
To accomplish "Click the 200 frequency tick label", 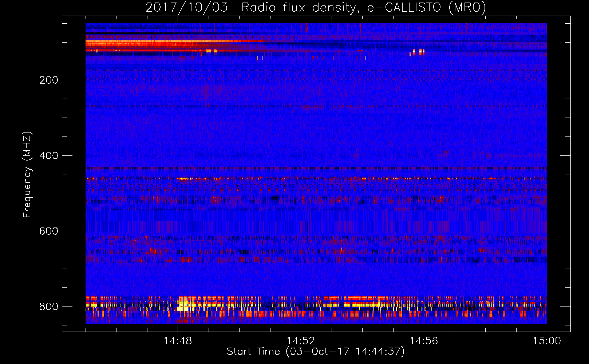I will click(x=49, y=80).
